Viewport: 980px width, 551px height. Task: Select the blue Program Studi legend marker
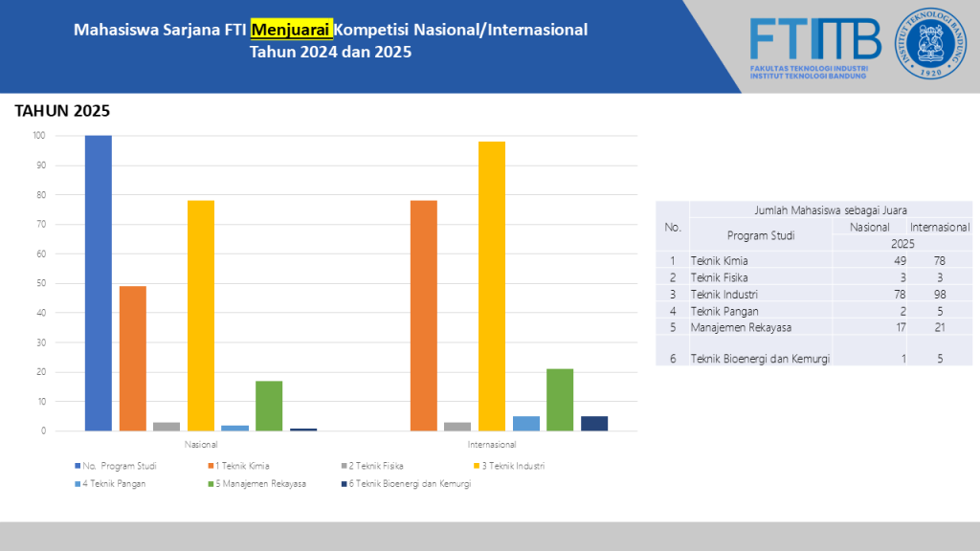pos(78,466)
